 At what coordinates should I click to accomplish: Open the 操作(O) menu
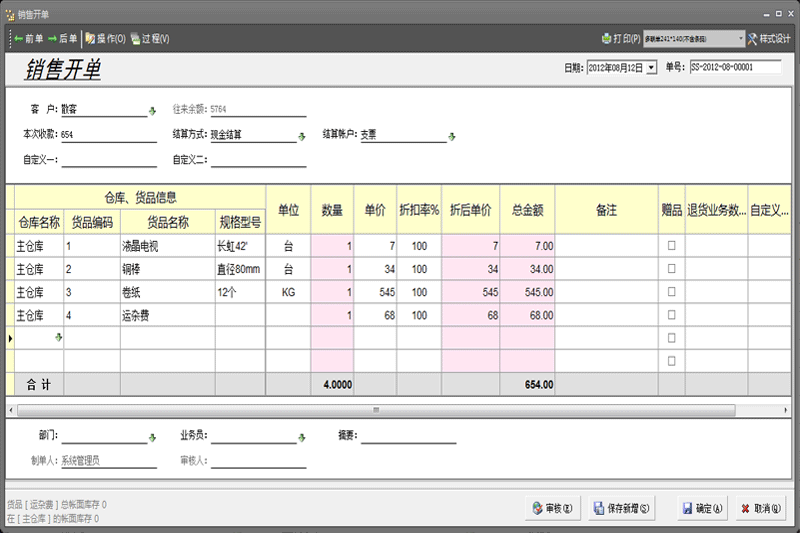pyautogui.click(x=106, y=39)
